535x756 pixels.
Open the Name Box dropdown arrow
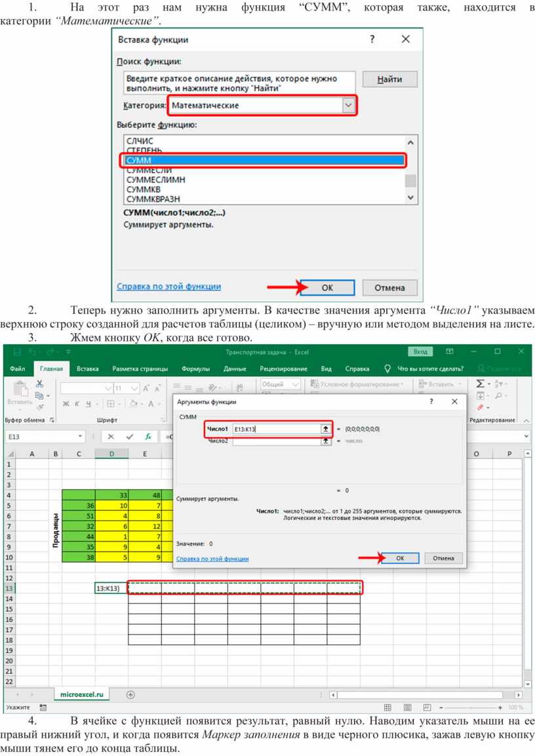[80, 436]
